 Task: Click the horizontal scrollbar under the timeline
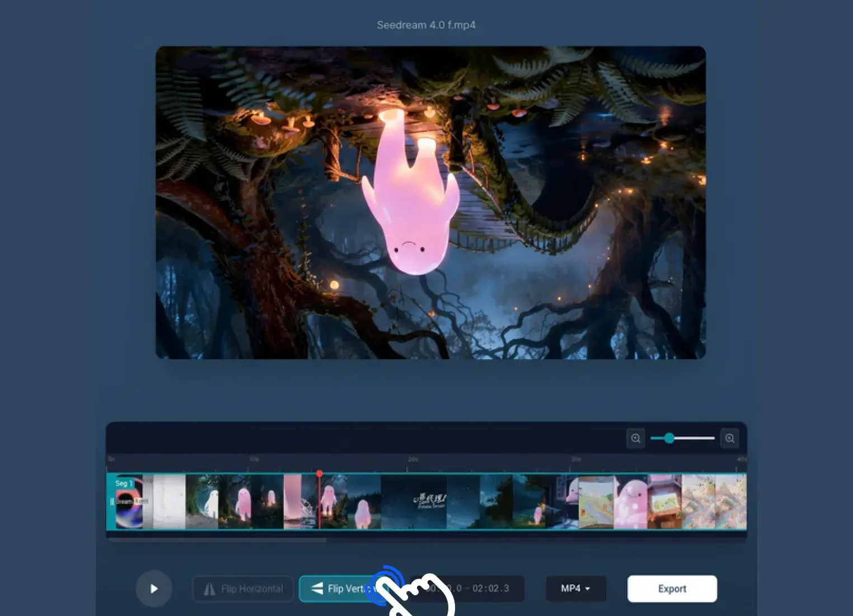pos(217,540)
